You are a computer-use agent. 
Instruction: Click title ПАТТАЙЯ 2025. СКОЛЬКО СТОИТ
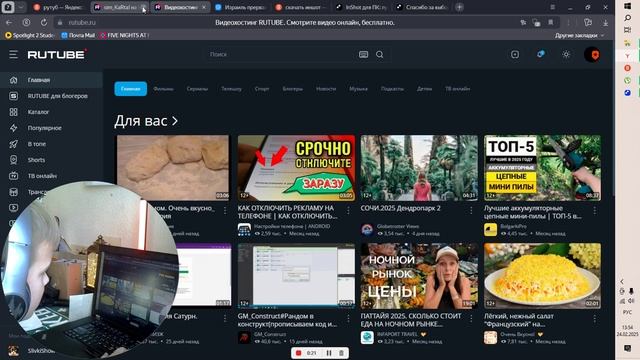[411, 320]
